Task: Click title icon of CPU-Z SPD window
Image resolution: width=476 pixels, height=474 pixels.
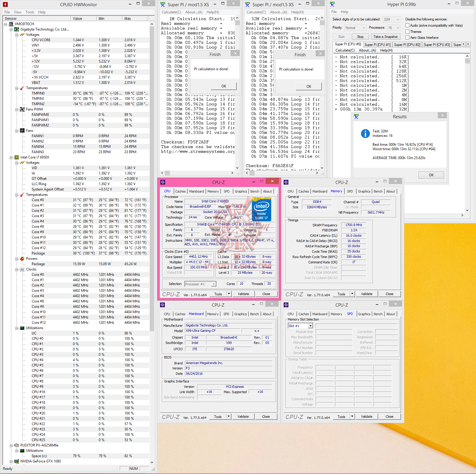Action: (x=286, y=305)
